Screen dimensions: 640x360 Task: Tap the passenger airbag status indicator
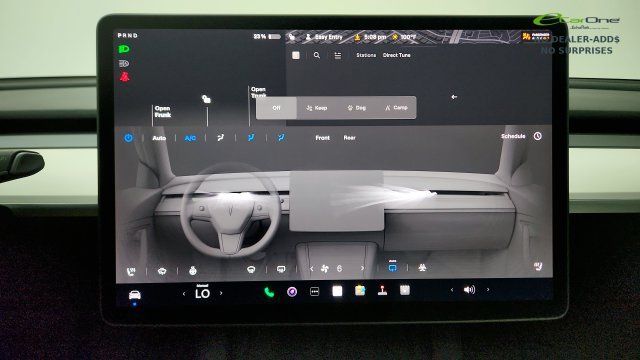tap(536, 37)
